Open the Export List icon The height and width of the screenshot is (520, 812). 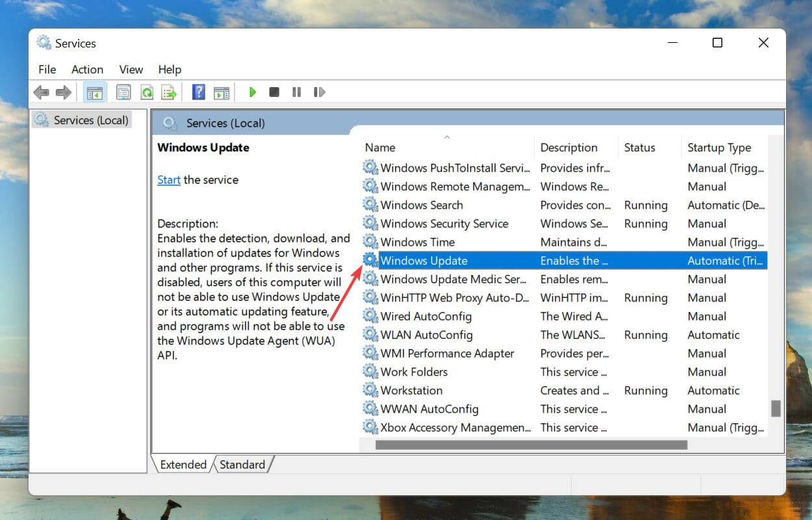(169, 92)
